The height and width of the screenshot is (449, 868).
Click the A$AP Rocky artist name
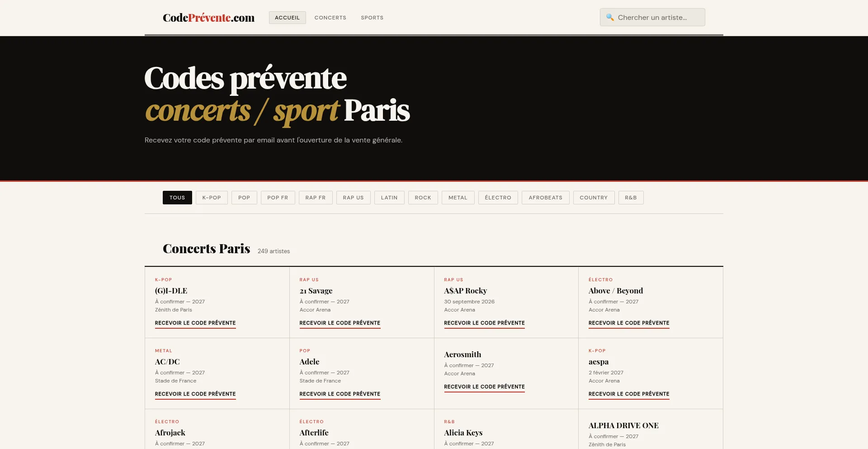click(x=465, y=291)
